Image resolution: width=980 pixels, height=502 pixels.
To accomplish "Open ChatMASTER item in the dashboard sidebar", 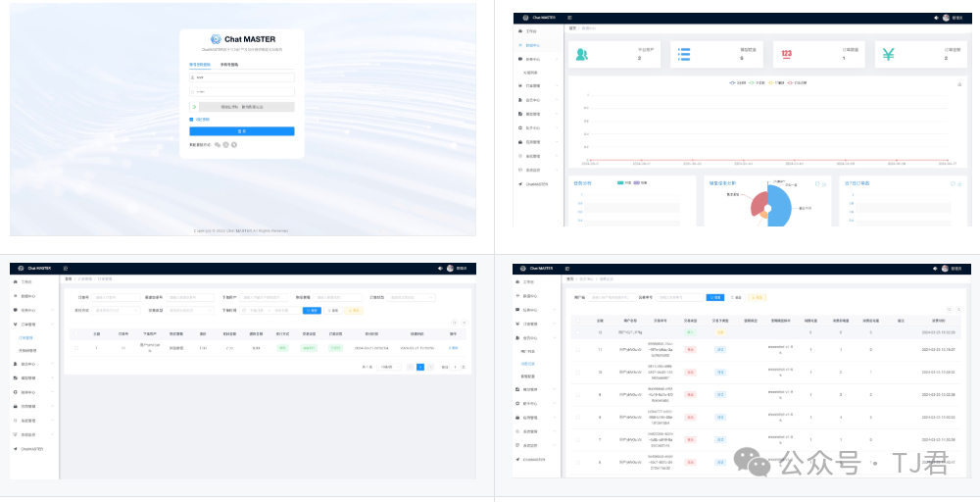I will coord(536,183).
